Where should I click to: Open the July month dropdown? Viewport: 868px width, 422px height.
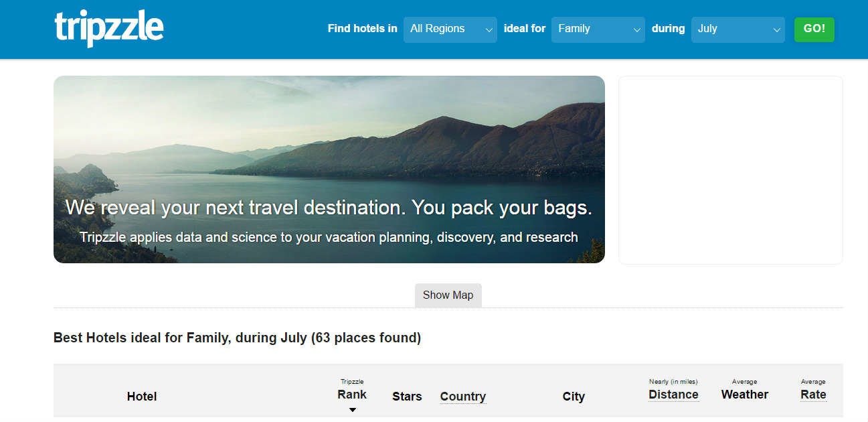coord(737,29)
